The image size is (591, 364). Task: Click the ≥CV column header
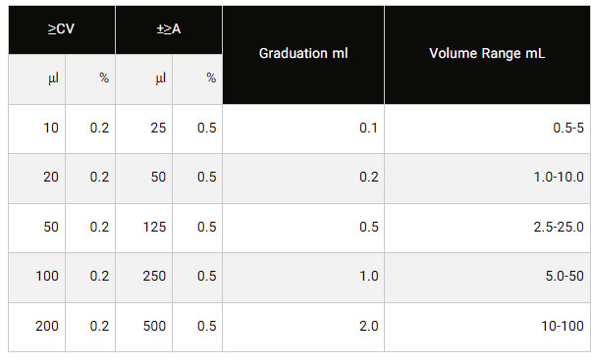(x=62, y=29)
